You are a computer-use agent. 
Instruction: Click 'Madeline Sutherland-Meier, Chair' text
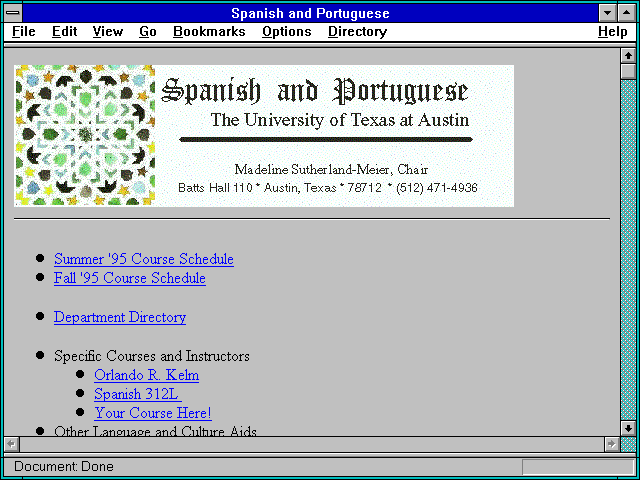[331, 169]
